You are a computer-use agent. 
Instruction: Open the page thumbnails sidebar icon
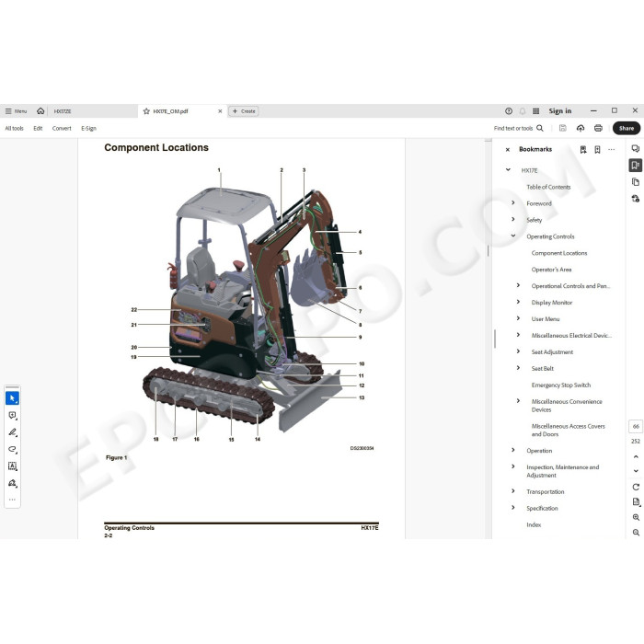coord(636,181)
